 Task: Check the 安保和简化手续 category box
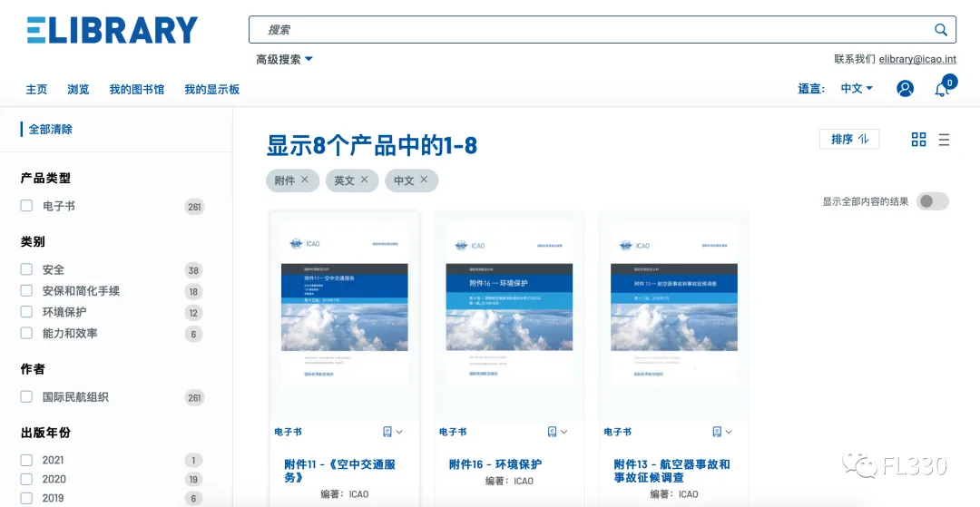coord(26,290)
